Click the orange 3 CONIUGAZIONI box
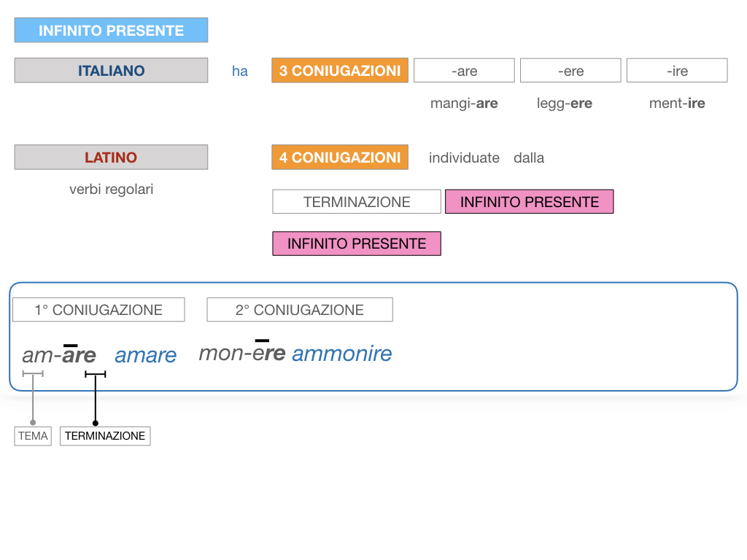 click(x=340, y=71)
